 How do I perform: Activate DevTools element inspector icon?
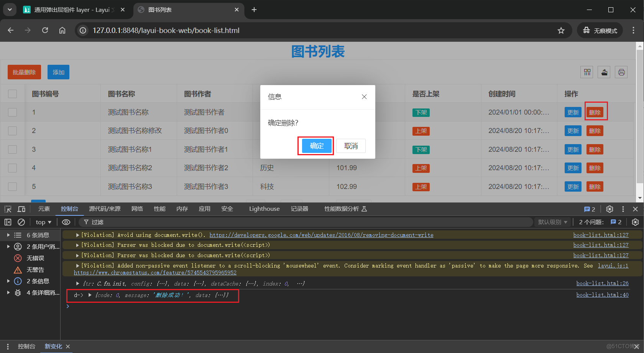click(8, 209)
